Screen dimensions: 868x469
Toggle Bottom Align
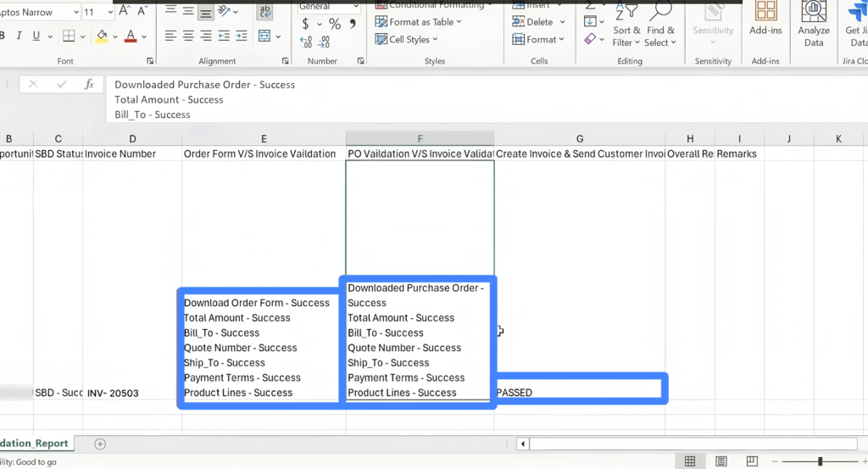click(x=206, y=11)
